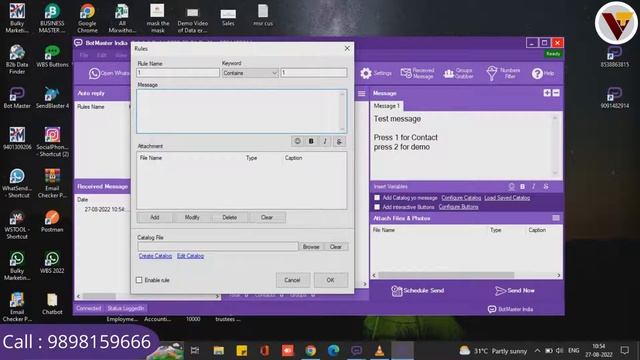
Task: Click Add attachment button
Action: [x=155, y=218]
